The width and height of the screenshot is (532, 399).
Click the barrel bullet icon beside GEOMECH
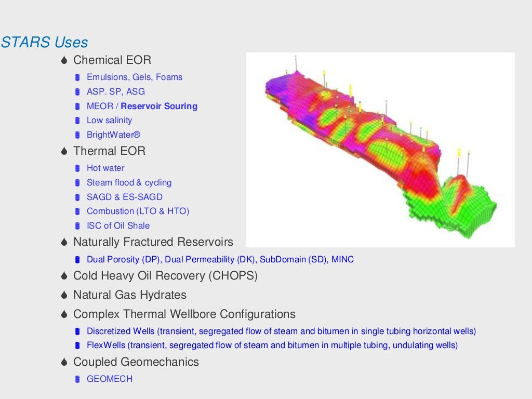[x=77, y=379]
